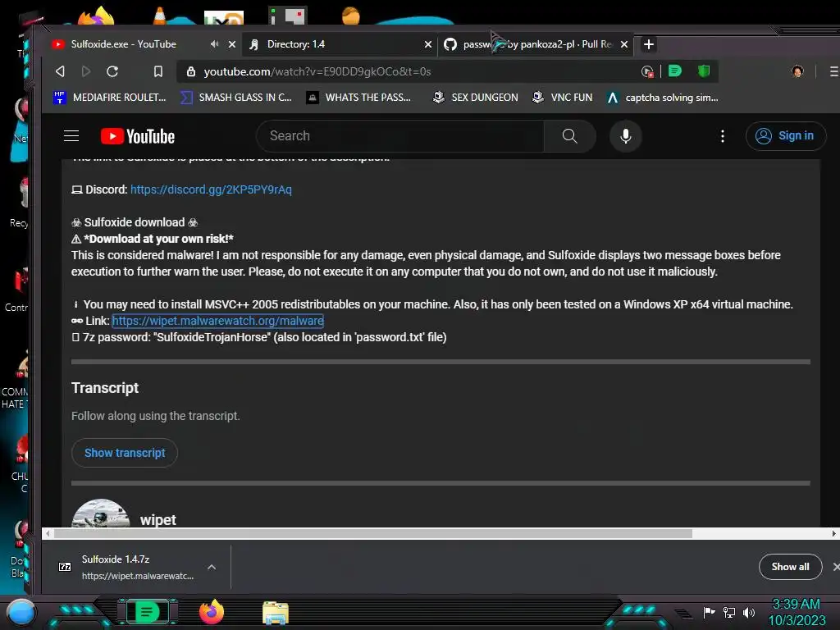The height and width of the screenshot is (630, 840).
Task: Go back using browser back arrow
Action: coord(60,71)
